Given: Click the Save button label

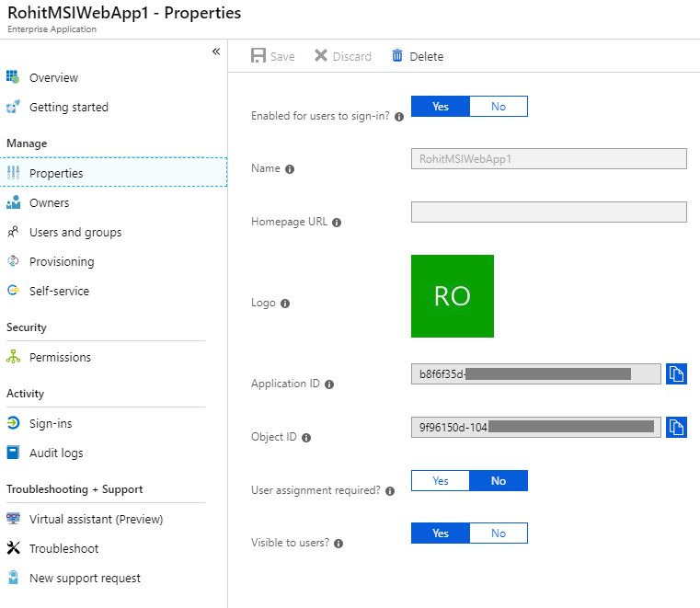Looking at the screenshot, I should pos(282,57).
